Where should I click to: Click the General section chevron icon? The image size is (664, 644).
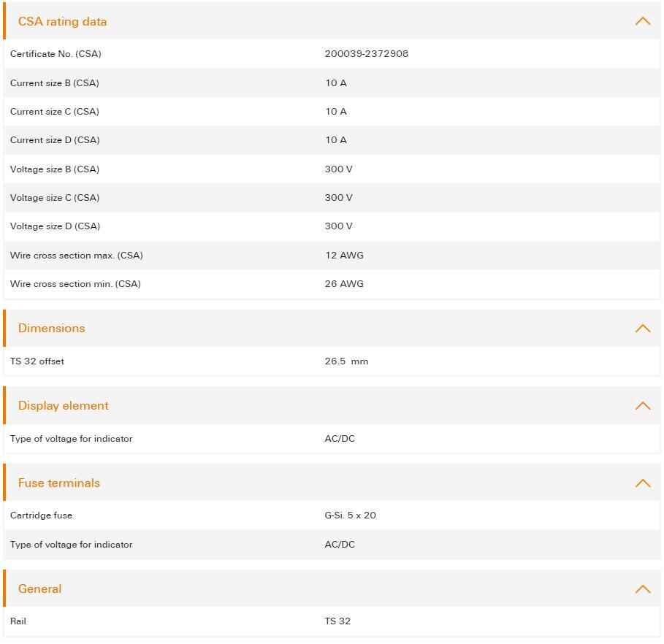pyautogui.click(x=642, y=589)
